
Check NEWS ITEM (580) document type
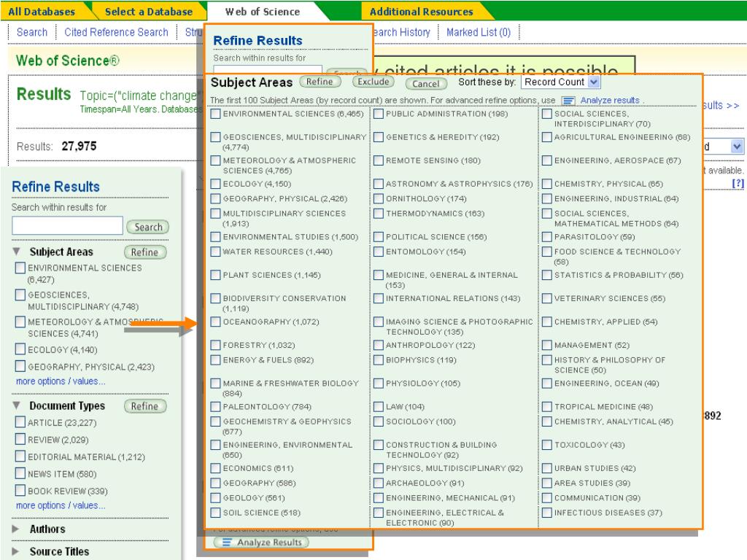(x=20, y=474)
